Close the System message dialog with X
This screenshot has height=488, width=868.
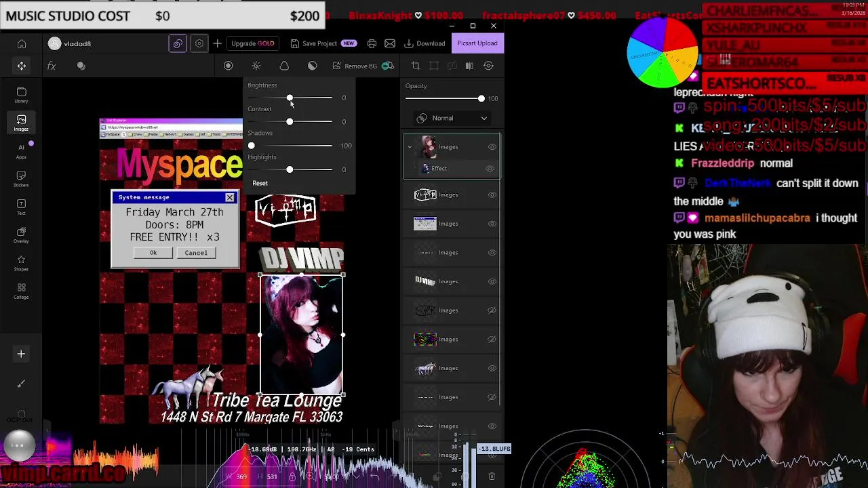(x=230, y=197)
